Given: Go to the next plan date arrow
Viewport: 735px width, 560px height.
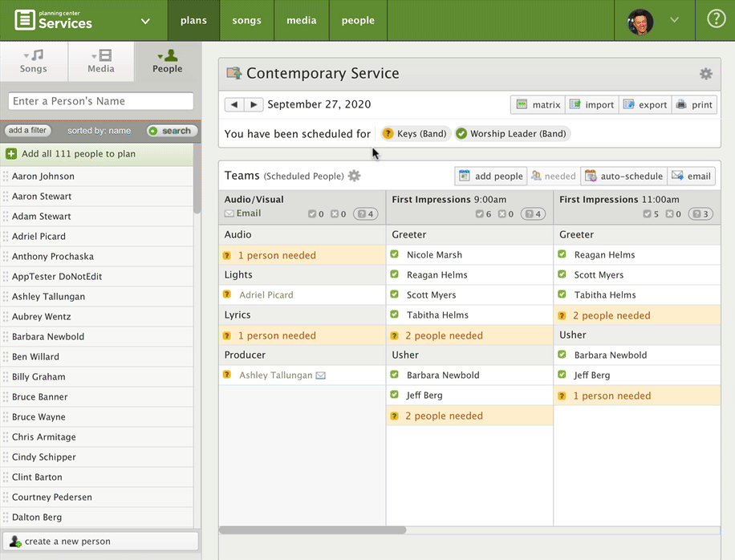Looking at the screenshot, I should pyautogui.click(x=254, y=105).
